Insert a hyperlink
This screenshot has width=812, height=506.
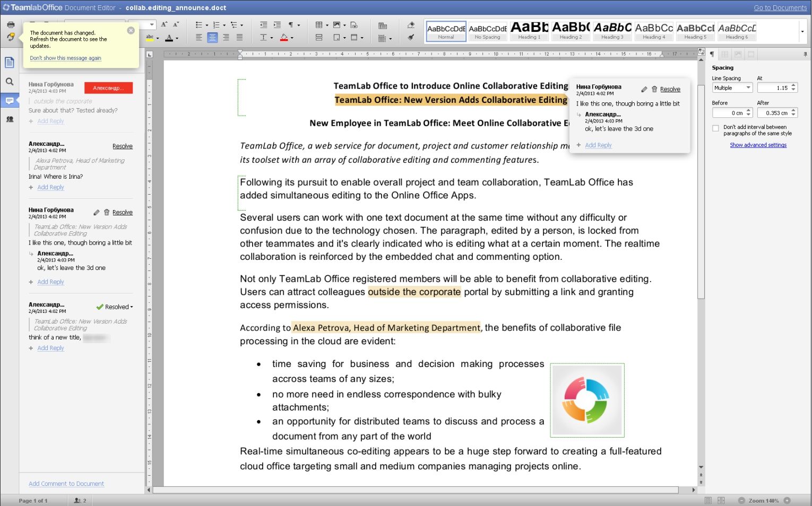[354, 25]
